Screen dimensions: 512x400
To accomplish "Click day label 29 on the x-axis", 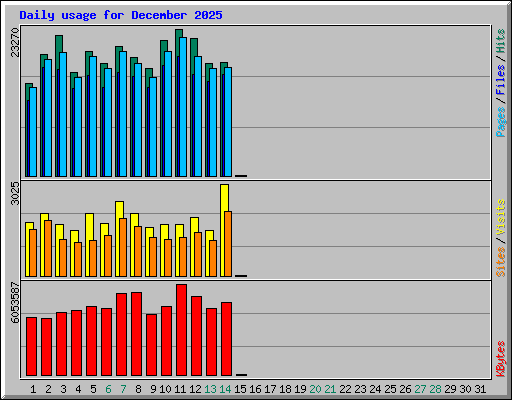I will (450, 389).
